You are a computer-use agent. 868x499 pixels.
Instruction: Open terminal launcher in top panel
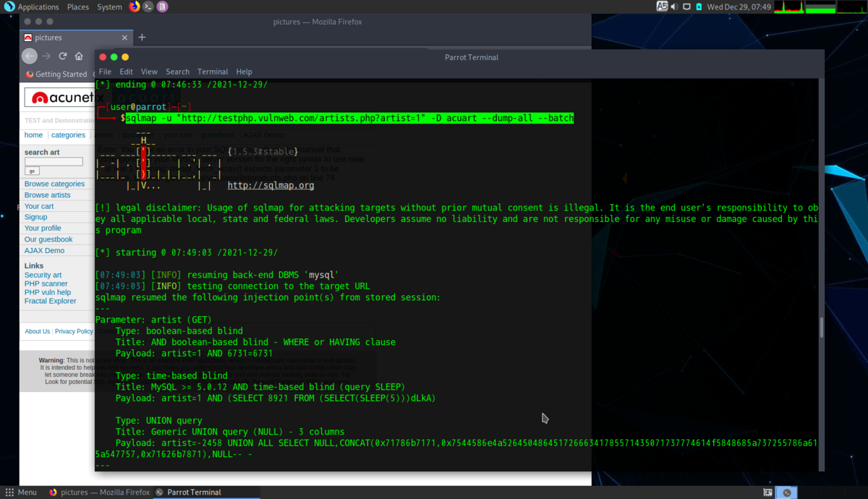pos(148,7)
